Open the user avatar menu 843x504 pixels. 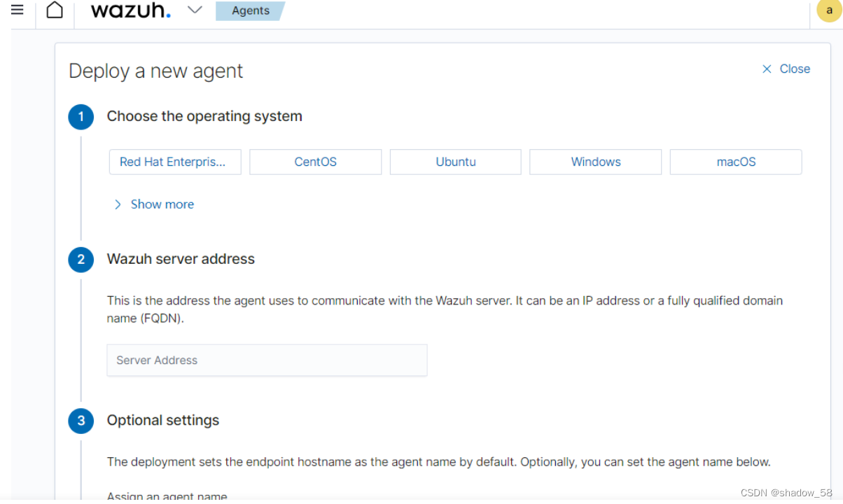(830, 10)
